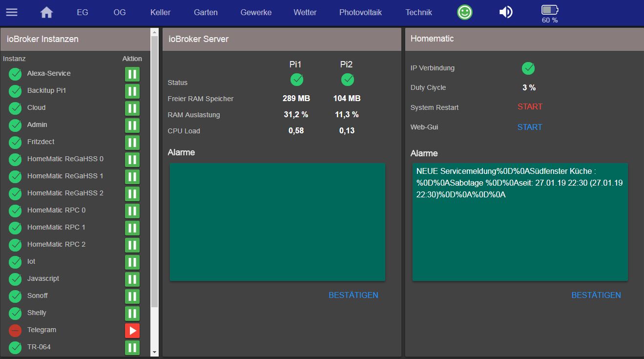Click the Pi2 CPU Load value 0,13
644x359 pixels.
coord(347,130)
